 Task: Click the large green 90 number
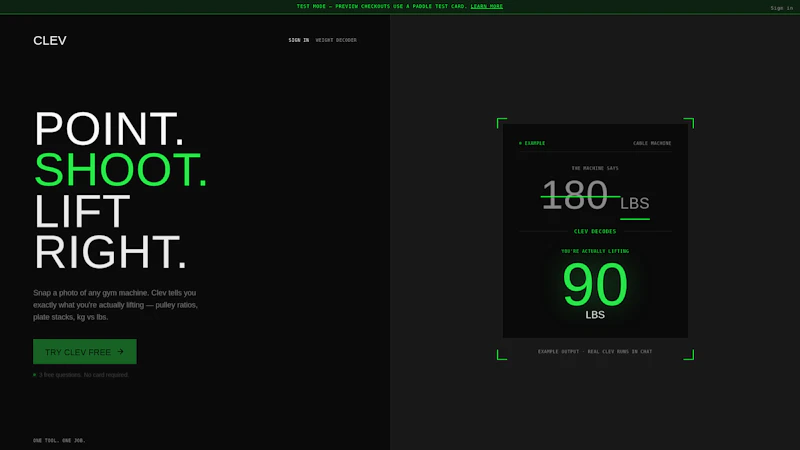click(595, 285)
